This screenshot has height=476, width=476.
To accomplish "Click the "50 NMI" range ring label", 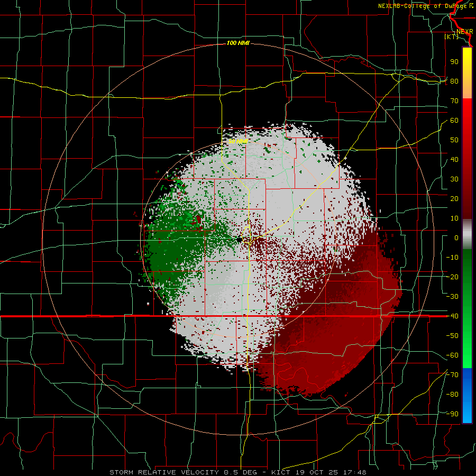I will (x=238, y=141).
